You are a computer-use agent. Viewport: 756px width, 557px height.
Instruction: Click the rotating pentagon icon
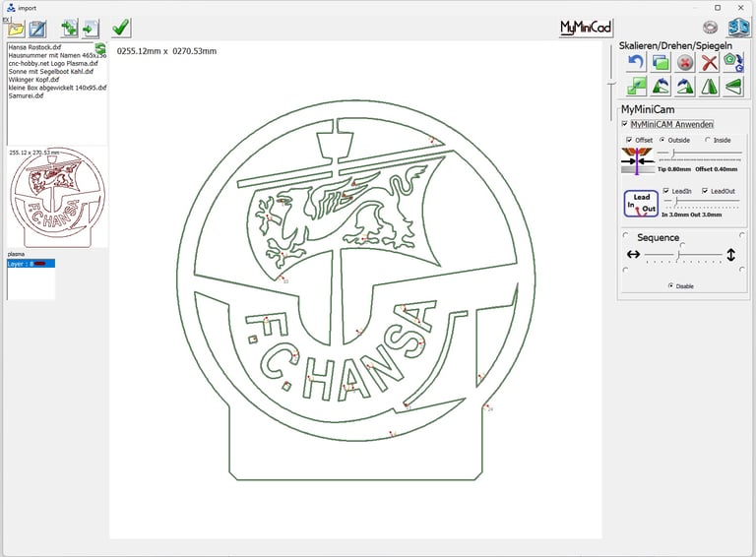tap(733, 63)
